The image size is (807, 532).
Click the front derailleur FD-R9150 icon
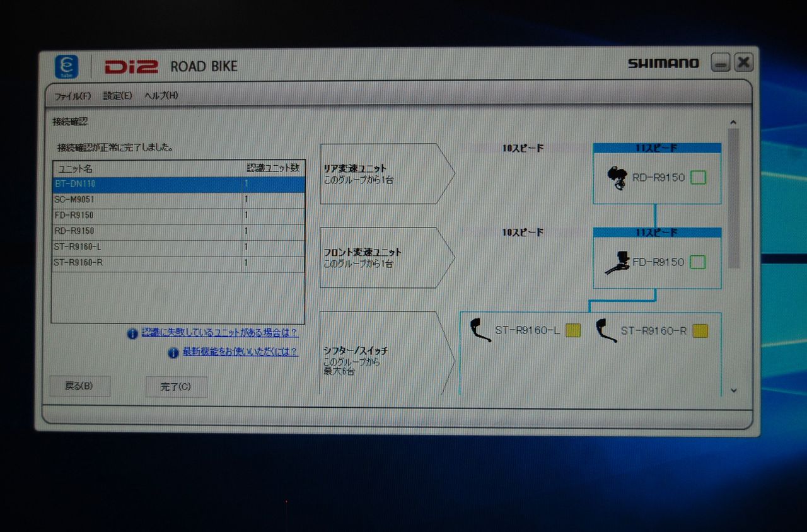[617, 262]
